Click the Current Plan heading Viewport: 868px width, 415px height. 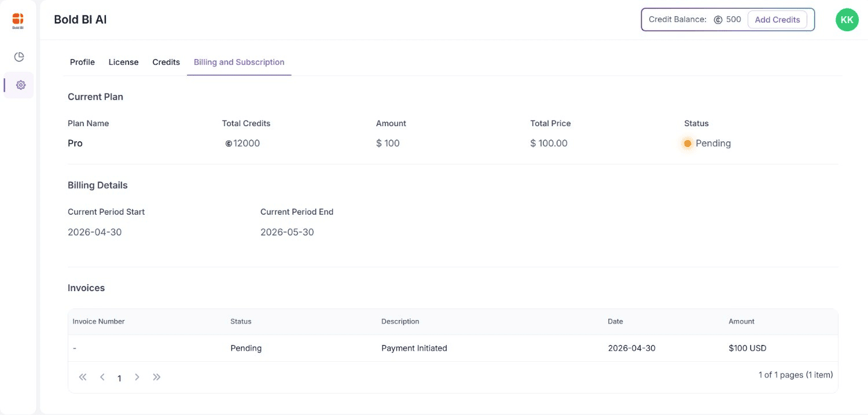click(95, 97)
